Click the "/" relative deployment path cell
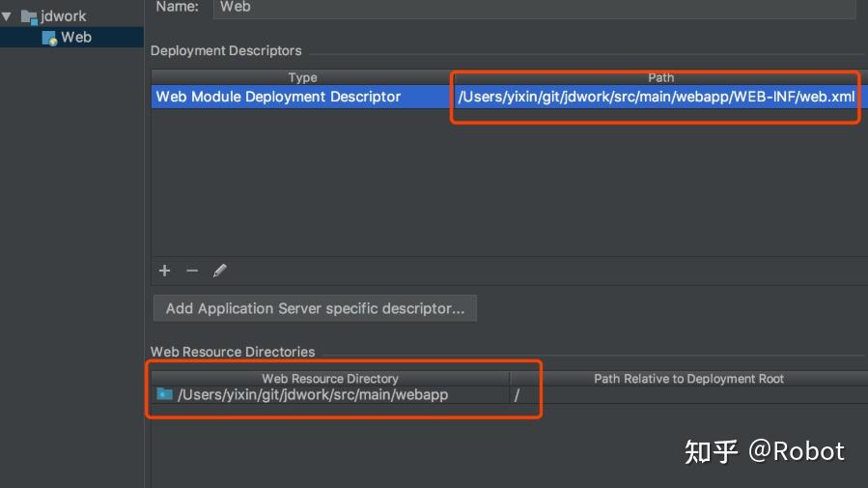The width and height of the screenshot is (868, 488). tap(518, 395)
